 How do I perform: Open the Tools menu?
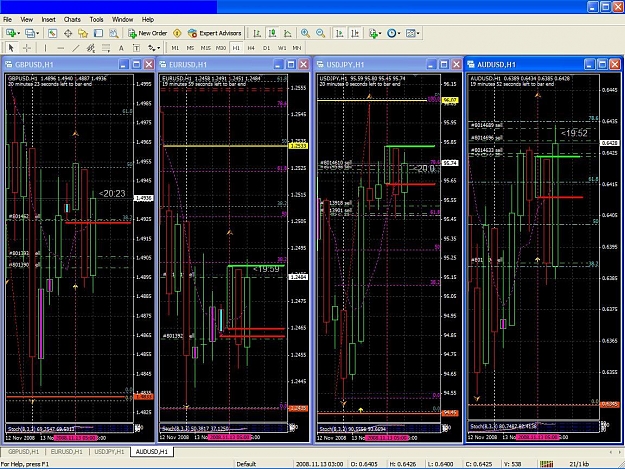coord(96,20)
